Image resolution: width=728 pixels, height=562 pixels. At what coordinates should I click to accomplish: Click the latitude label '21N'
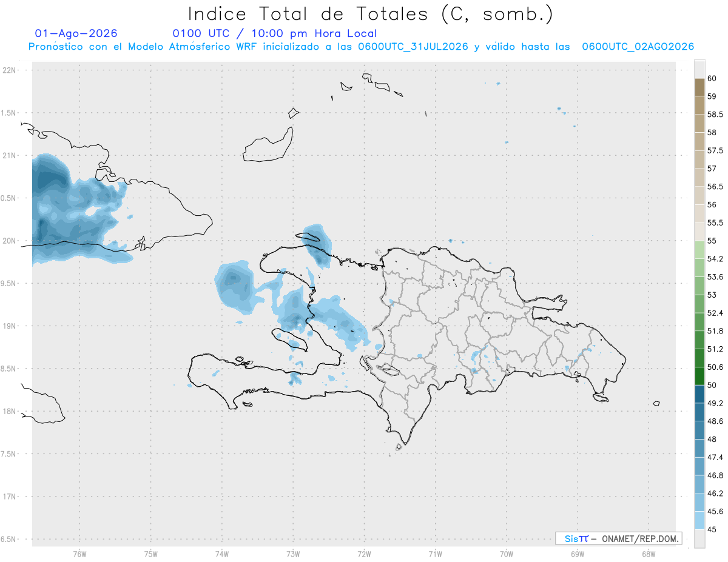pyautogui.click(x=9, y=155)
